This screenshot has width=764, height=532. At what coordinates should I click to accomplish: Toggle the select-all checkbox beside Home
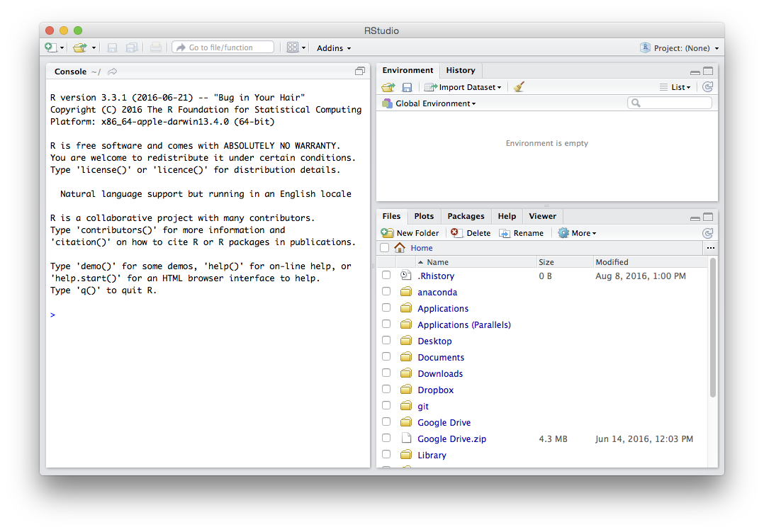point(384,247)
